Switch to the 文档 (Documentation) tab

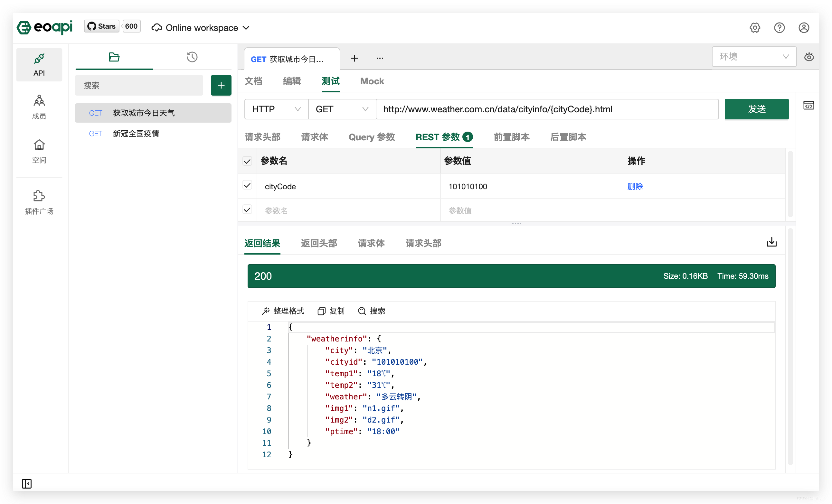coord(254,81)
